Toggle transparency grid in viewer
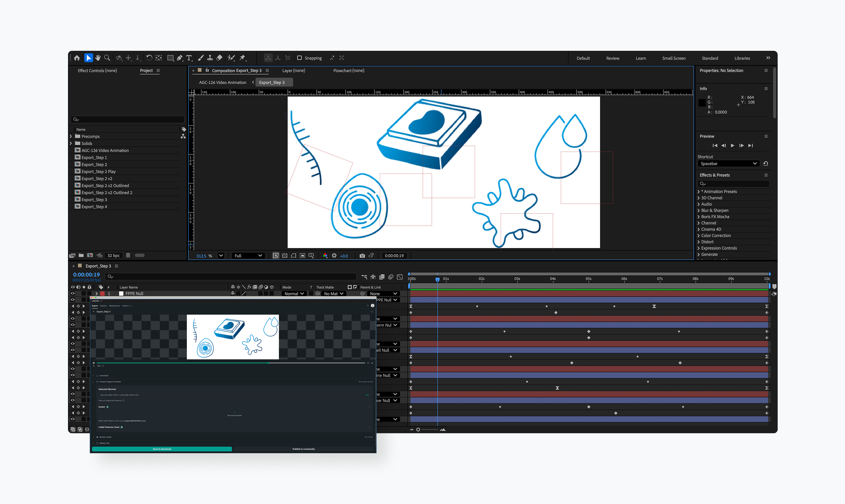This screenshot has width=845, height=504. tap(285, 256)
